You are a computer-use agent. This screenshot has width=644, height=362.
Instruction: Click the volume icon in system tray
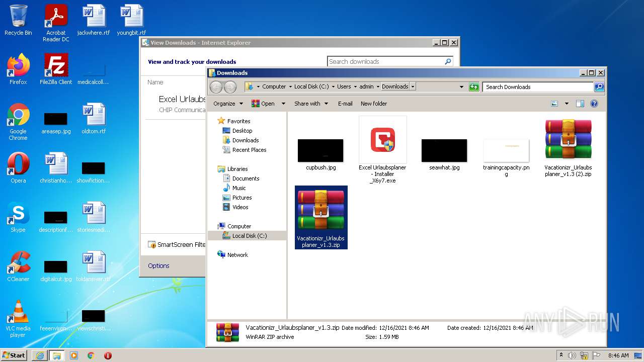click(x=572, y=355)
